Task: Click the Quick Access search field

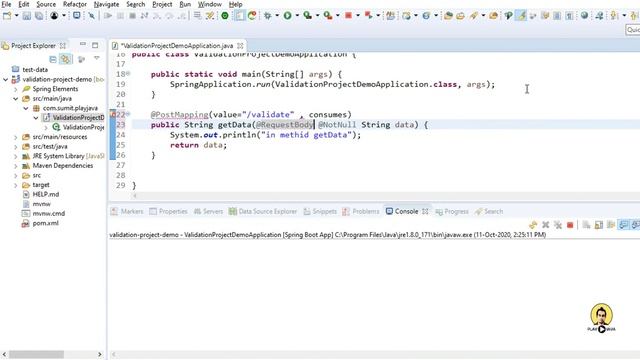Action: tap(633, 30)
